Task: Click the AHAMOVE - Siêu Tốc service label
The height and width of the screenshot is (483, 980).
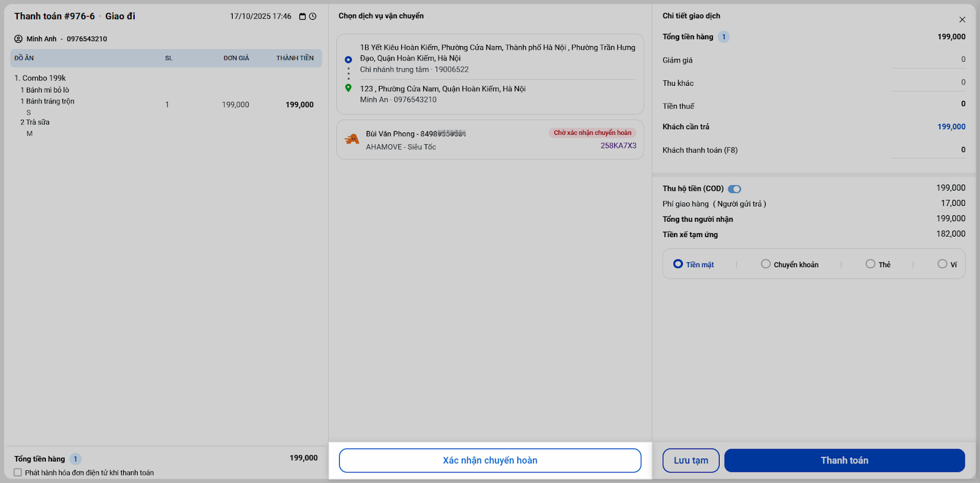Action: click(x=401, y=147)
